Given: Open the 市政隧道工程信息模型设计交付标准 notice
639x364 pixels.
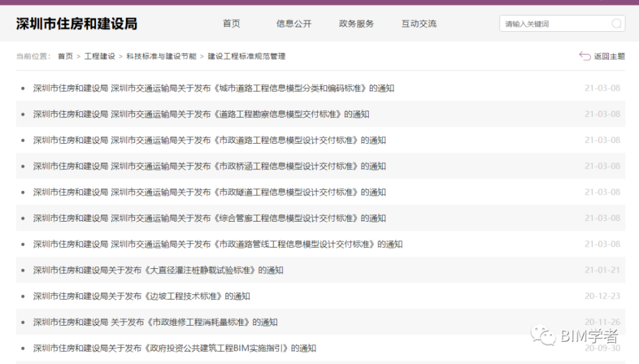Looking at the screenshot, I should pyautogui.click(x=210, y=192).
